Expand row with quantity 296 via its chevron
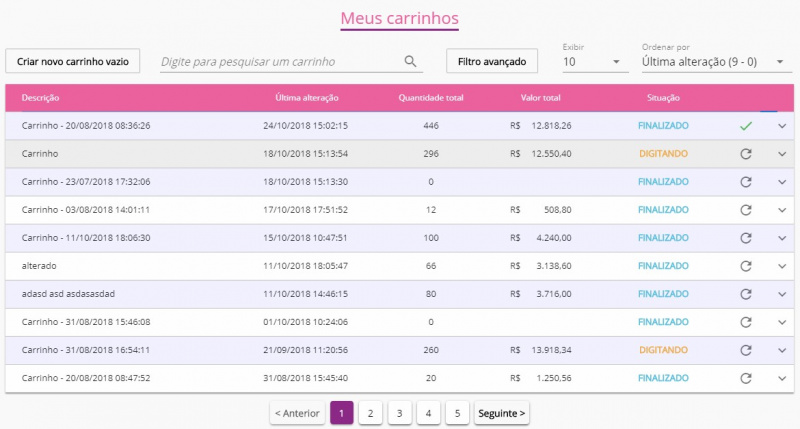 pos(782,154)
